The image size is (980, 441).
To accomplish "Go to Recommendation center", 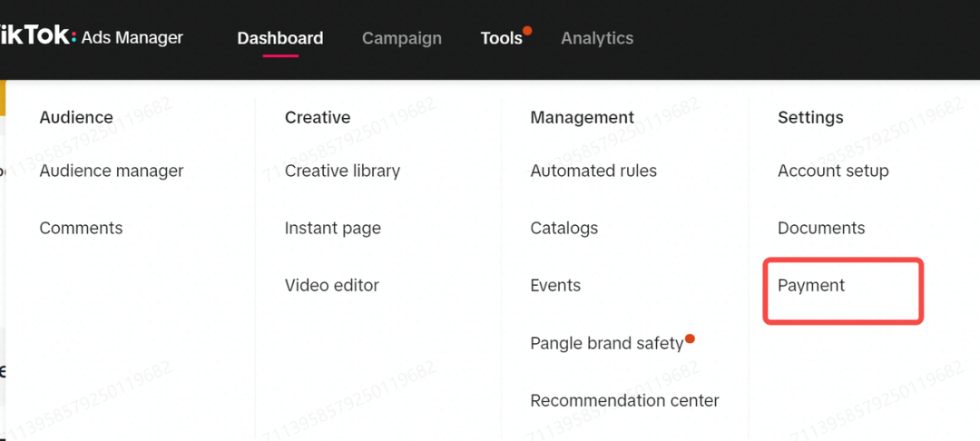I will (624, 400).
